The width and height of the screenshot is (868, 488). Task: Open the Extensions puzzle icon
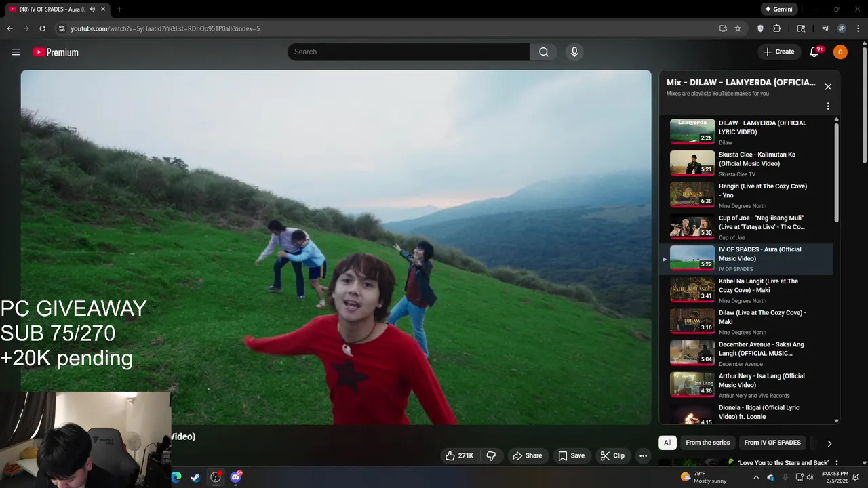[x=777, y=28]
